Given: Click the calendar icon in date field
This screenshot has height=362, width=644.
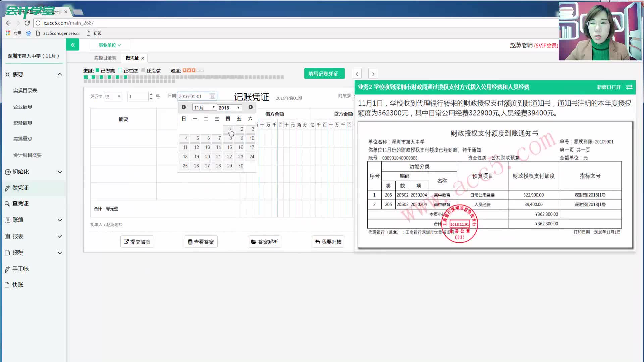Looking at the screenshot, I should point(212,96).
